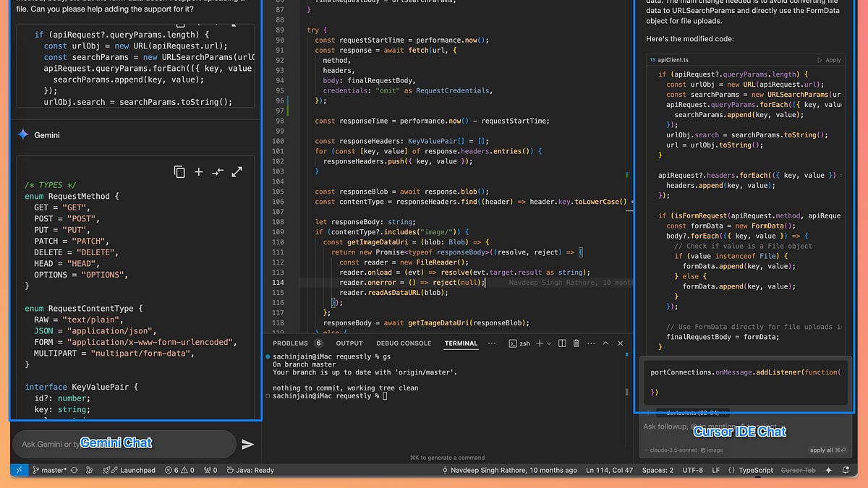Click 'try {' on line 89
Viewport: 868px width, 488px height.
point(317,30)
